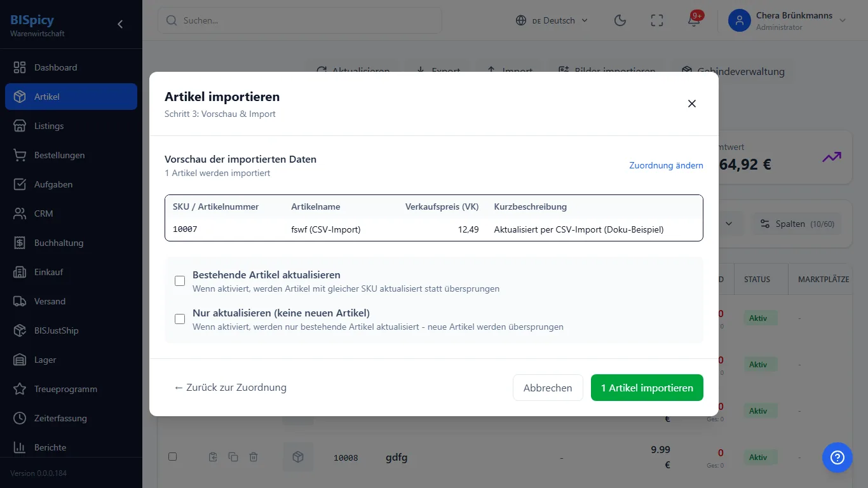868x488 pixels.
Task: Click the MARKTPLÄTZE column header
Action: pyautogui.click(x=824, y=279)
